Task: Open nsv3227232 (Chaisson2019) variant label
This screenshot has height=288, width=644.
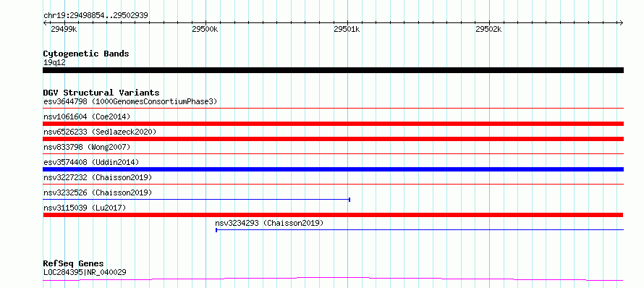Action: point(98,177)
